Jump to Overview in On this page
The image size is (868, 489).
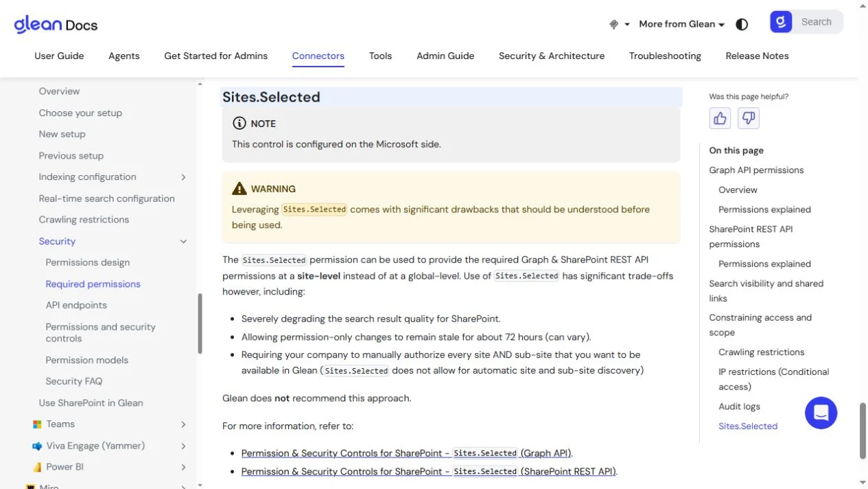pos(738,190)
